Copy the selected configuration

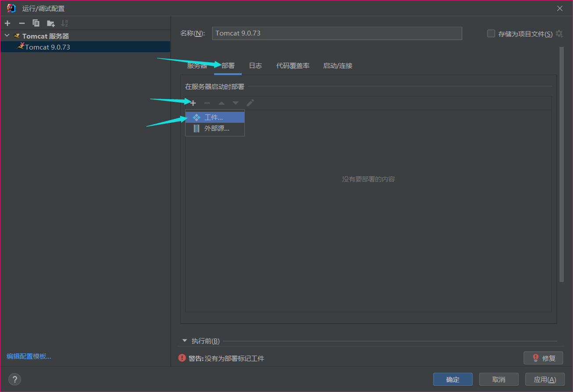(x=36, y=23)
